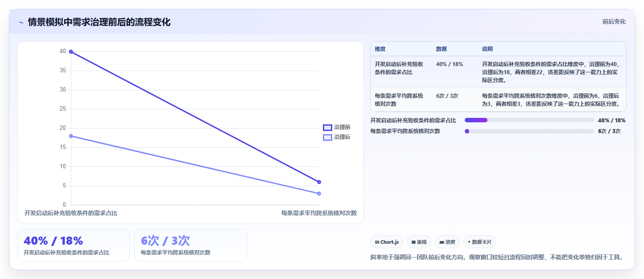The image size is (644, 279).
Task: Click the progress value 40% / 18%
Action: click(x=611, y=120)
